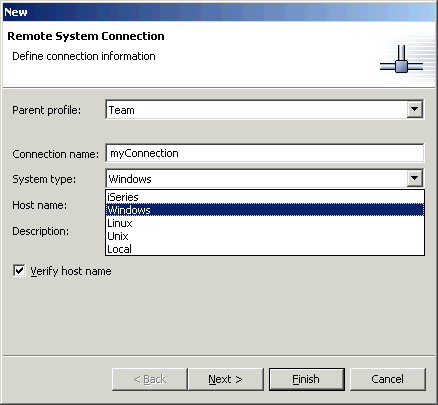This screenshot has width=438, height=405.
Task: Toggle the Verify host name checkbox
Action: tap(19, 270)
